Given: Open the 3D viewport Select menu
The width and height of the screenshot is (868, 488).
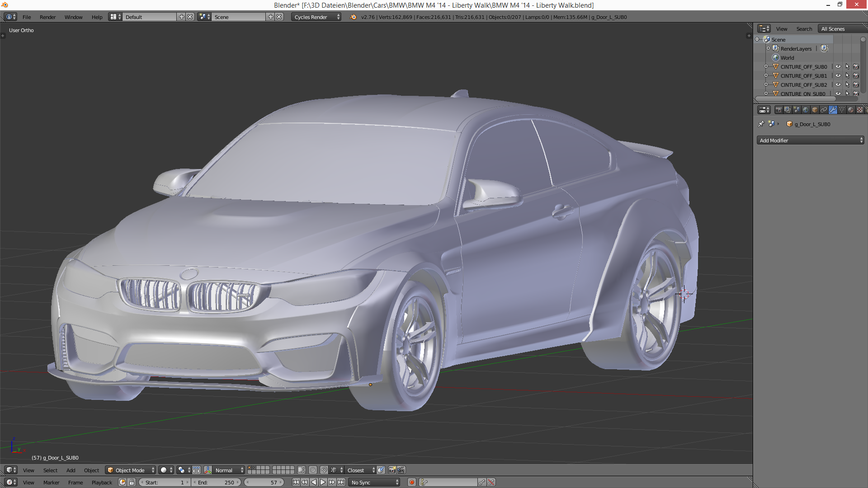Looking at the screenshot, I should coord(50,470).
